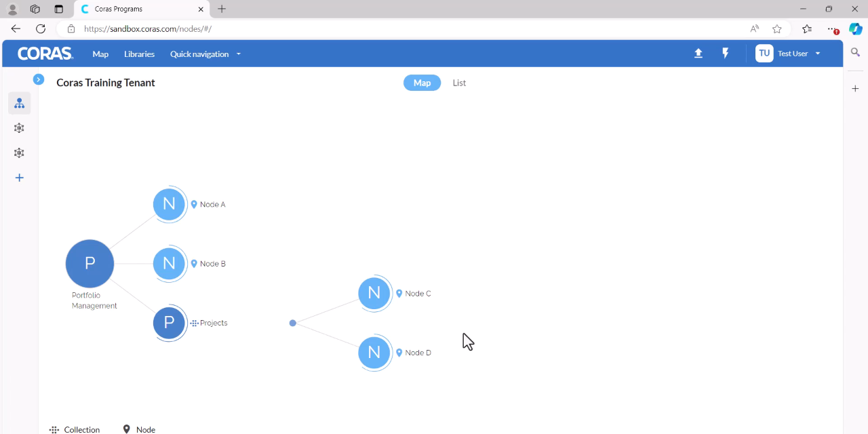Open a new browser tab
Screen dimensions: 868x434
pyautogui.click(x=222, y=9)
